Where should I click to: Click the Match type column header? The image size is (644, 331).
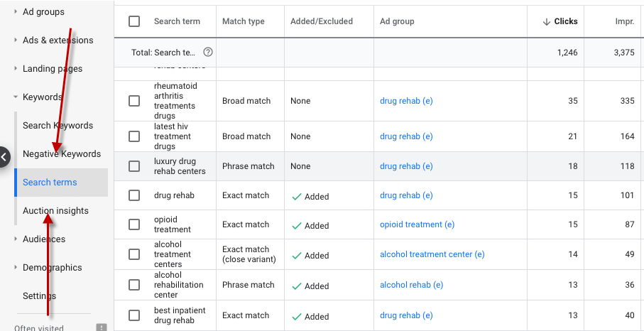[x=243, y=21]
